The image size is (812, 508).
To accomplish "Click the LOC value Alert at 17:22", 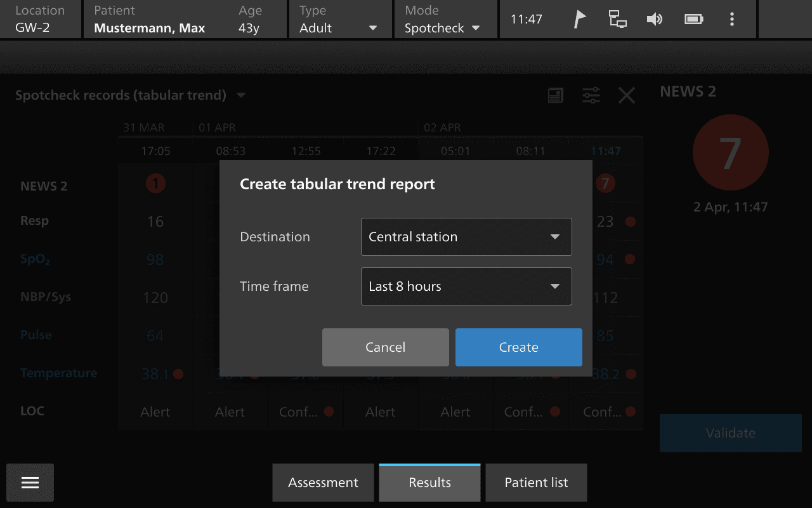I will click(x=381, y=412).
